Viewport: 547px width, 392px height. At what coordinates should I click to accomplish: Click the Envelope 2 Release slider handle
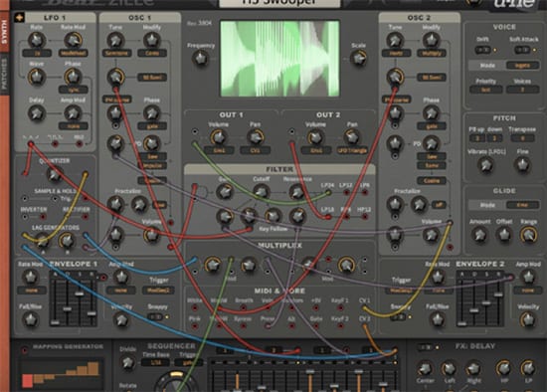pos(498,294)
